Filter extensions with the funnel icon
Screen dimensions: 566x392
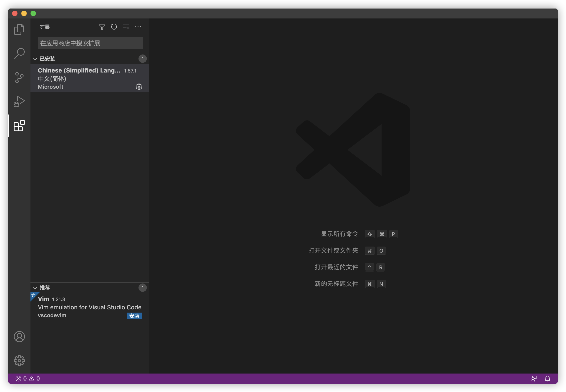tap(102, 27)
